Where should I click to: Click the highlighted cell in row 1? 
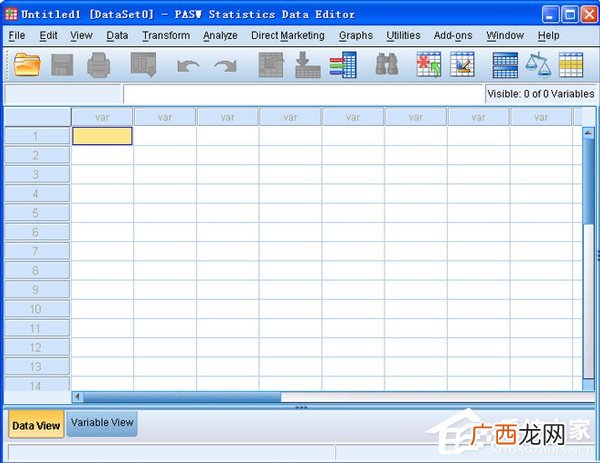[x=102, y=136]
